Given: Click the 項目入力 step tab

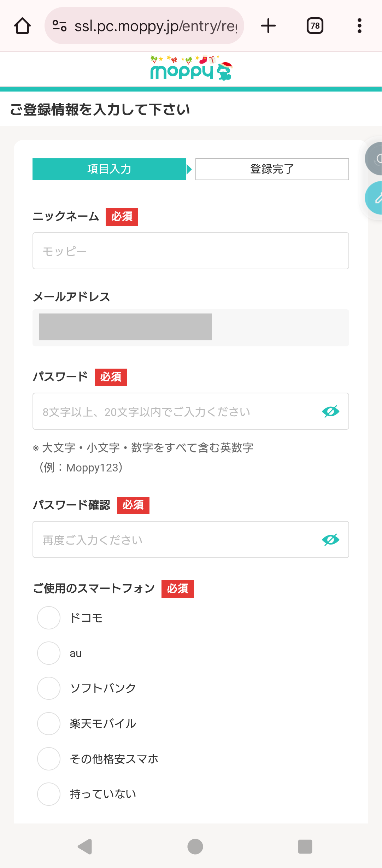Looking at the screenshot, I should coord(109,169).
